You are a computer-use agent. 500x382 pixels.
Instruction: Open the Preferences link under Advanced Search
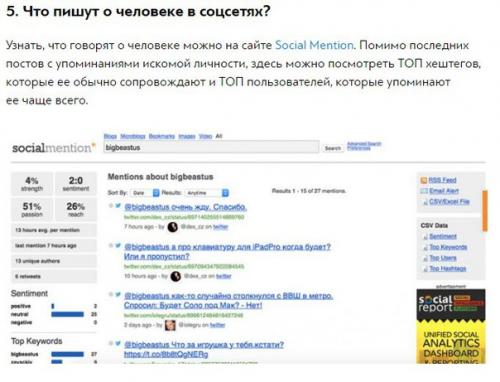tap(358, 148)
